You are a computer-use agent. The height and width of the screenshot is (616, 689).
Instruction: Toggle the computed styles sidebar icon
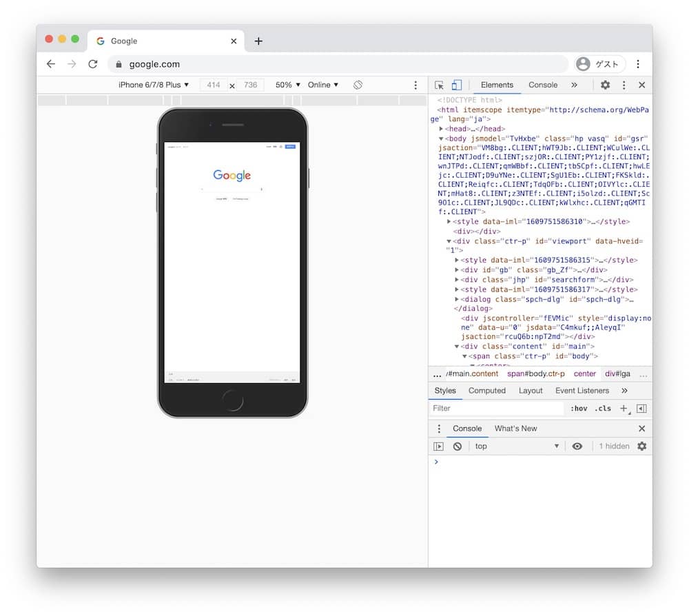click(x=641, y=409)
